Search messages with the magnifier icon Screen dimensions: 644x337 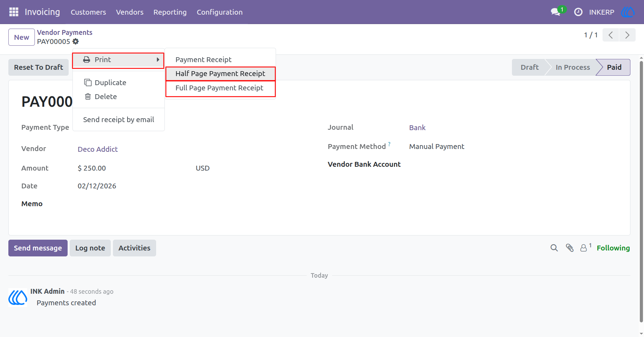[x=554, y=248]
